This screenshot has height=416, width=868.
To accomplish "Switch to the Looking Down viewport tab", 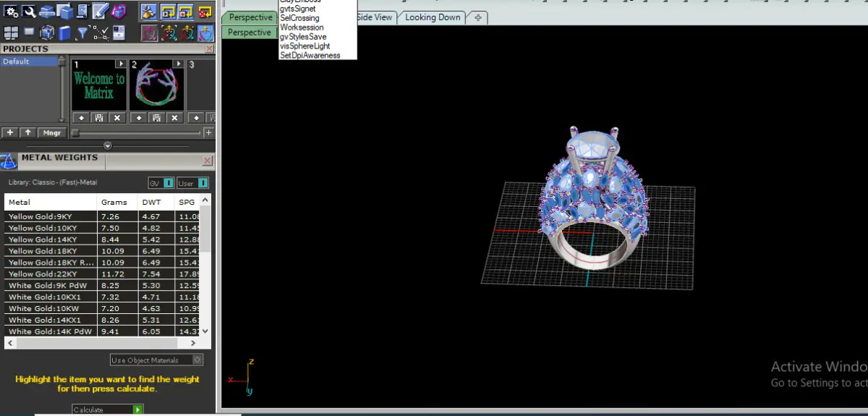I will [433, 17].
